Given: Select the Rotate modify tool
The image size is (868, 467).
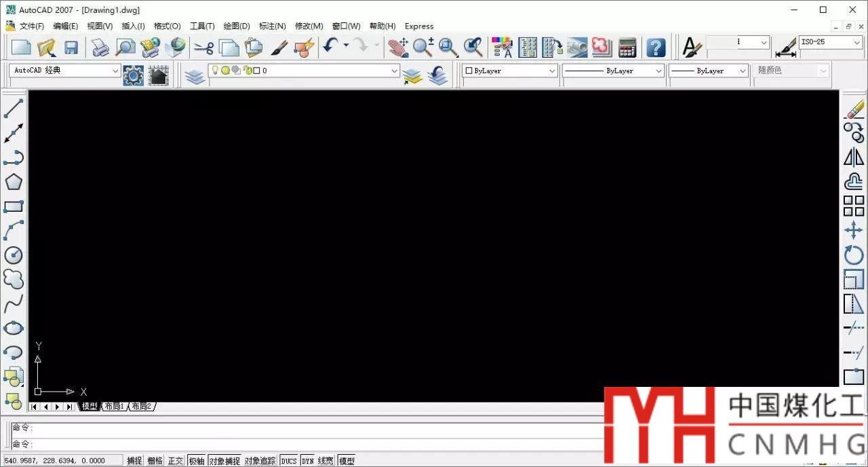Looking at the screenshot, I should click(x=854, y=255).
